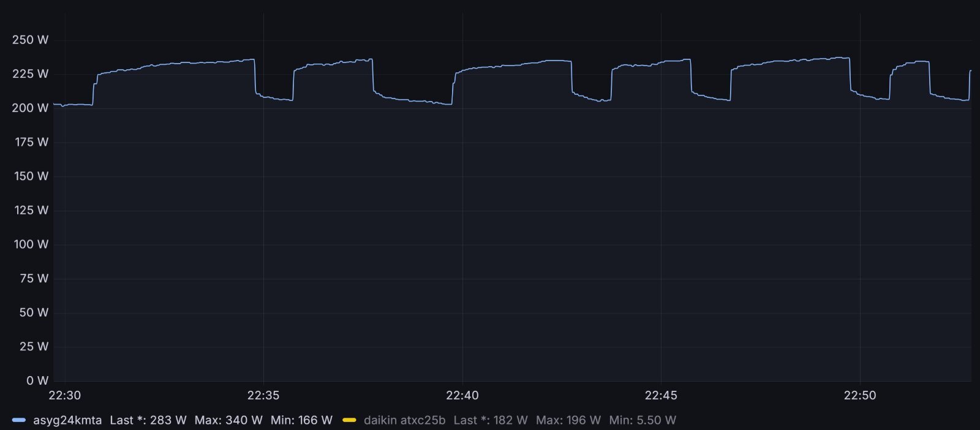
Task: Open color picker for asyg24kmta blue swatch
Action: click(19, 420)
